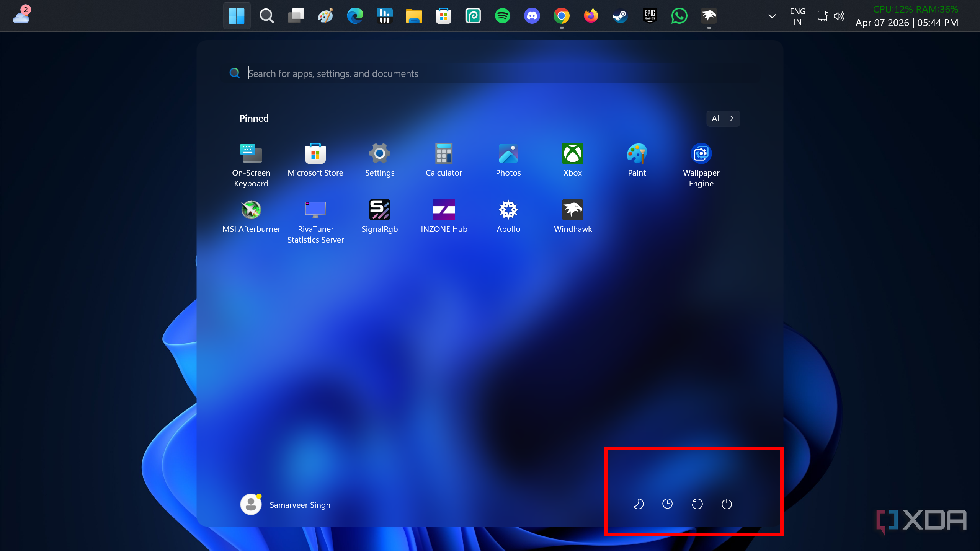Open Paint from Pinned apps
980x551 pixels.
(637, 160)
